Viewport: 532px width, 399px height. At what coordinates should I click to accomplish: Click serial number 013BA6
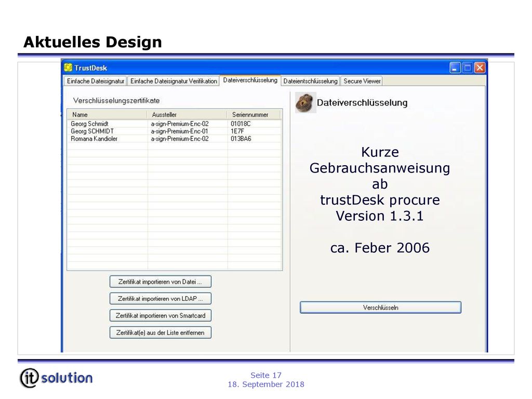pos(241,139)
